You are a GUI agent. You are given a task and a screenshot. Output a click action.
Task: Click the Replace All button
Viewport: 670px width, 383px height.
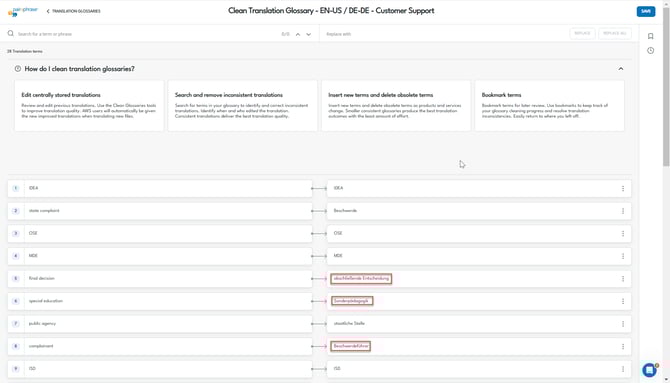coord(614,33)
